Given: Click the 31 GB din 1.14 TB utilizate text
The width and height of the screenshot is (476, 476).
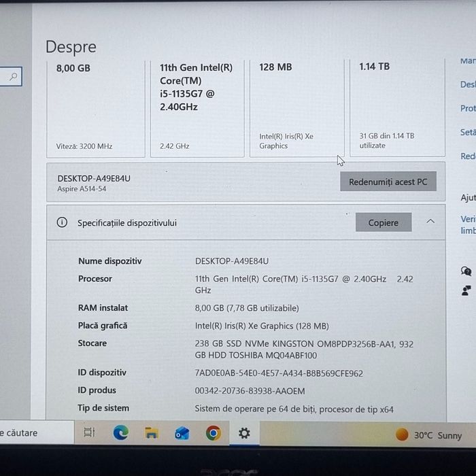Looking at the screenshot, I should 387,141.
